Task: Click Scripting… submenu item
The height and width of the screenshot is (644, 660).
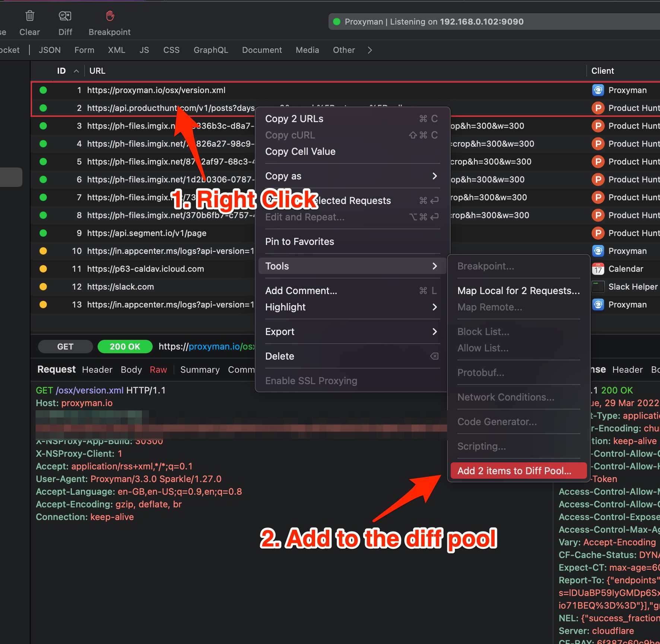Action: pos(518,446)
